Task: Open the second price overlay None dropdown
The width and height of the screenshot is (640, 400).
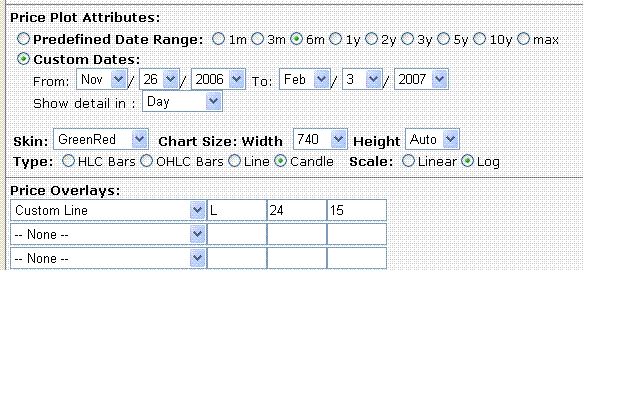Action: tap(108, 234)
